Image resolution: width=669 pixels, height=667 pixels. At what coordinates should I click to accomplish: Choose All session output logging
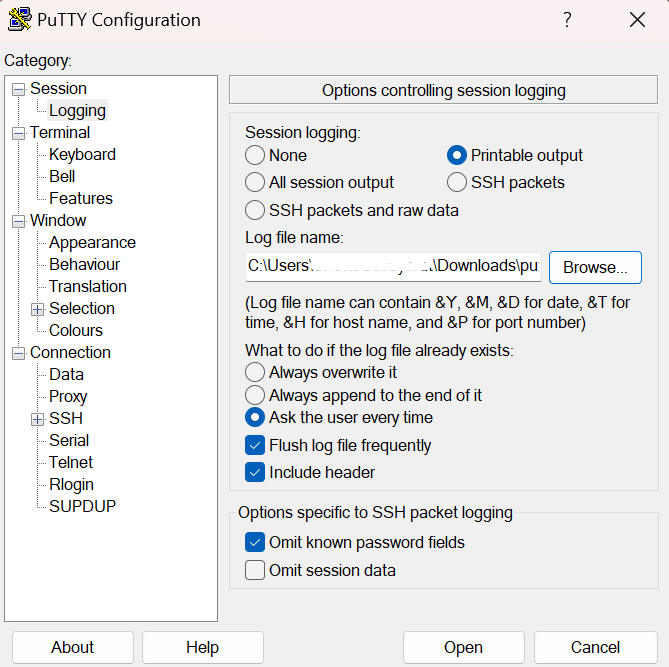[255, 182]
